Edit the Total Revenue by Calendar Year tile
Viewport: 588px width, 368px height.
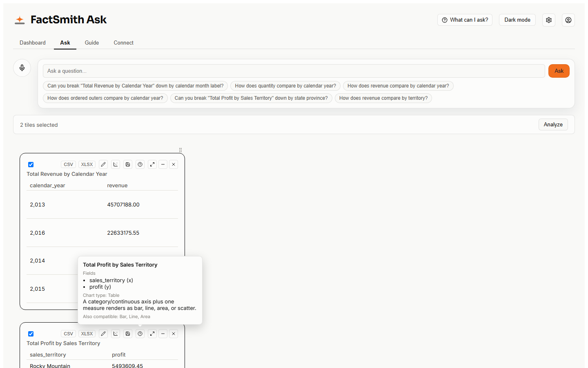[x=103, y=164]
